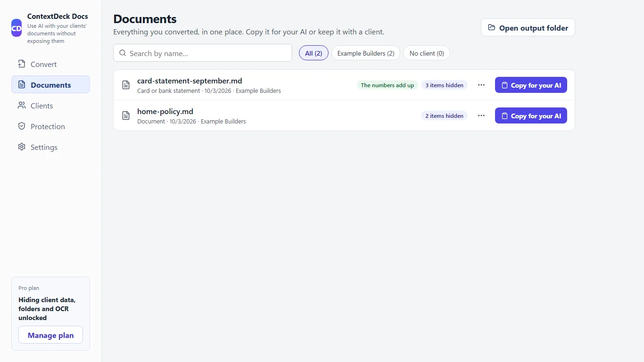Go to the Documents section
This screenshot has width=644, height=362.
50,85
